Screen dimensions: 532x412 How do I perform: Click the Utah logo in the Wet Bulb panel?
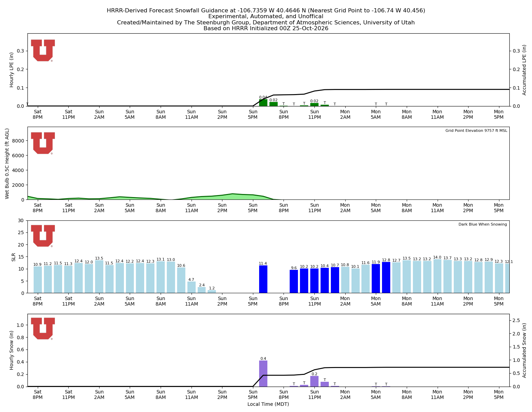pyautogui.click(x=43, y=143)
